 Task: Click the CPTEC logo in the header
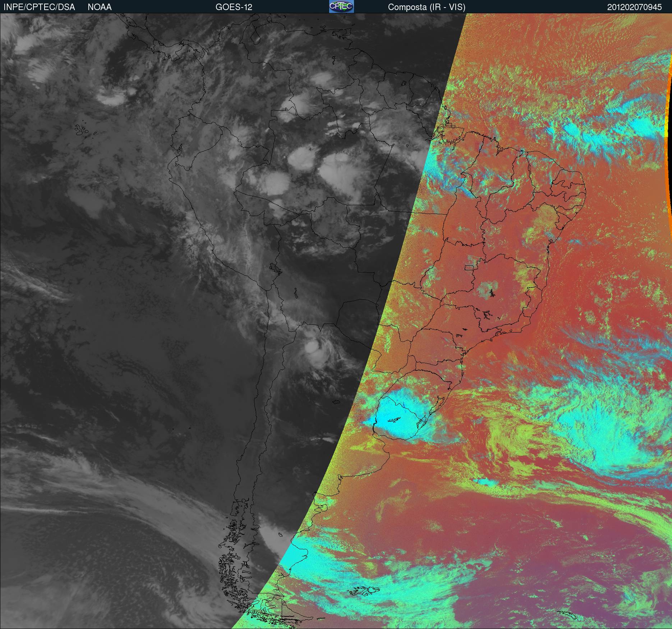click(x=341, y=6)
